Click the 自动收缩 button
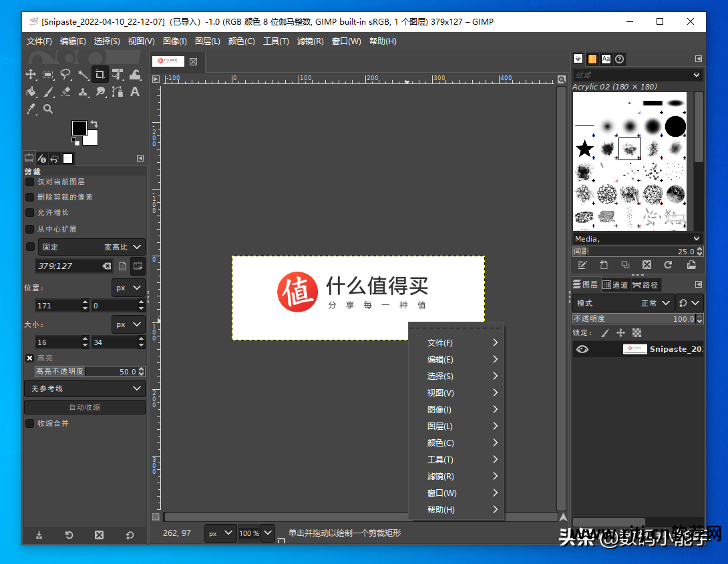 click(85, 407)
